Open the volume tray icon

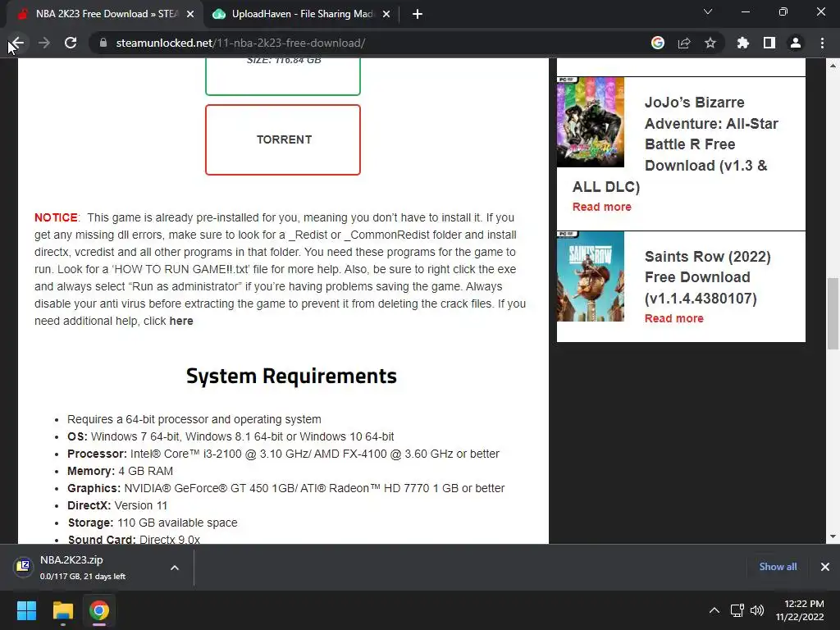757,610
